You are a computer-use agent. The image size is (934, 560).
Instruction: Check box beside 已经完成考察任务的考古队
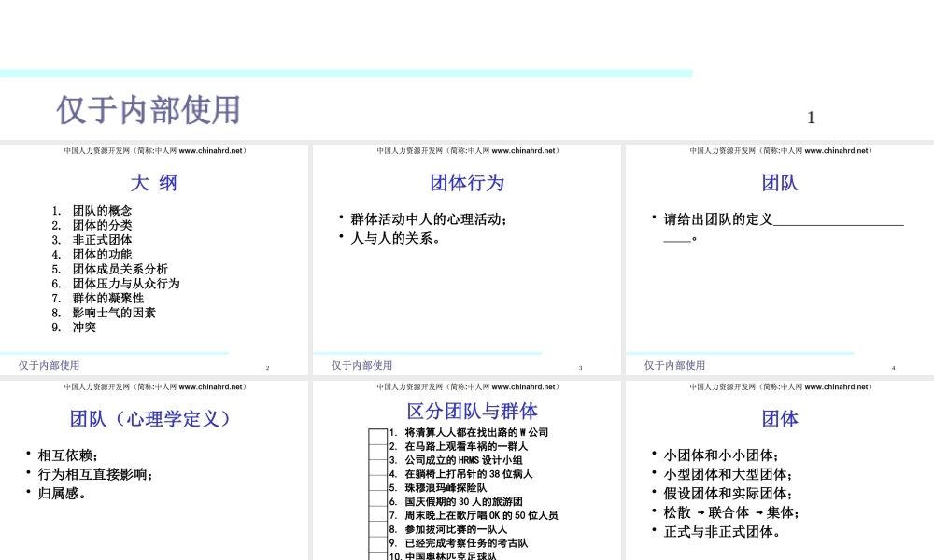pos(377,556)
